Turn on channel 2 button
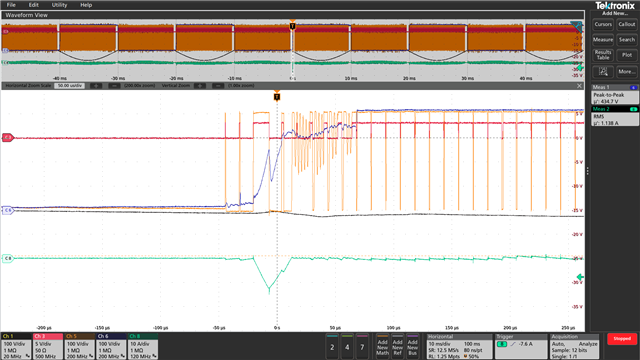640x360 pixels. coord(332,347)
